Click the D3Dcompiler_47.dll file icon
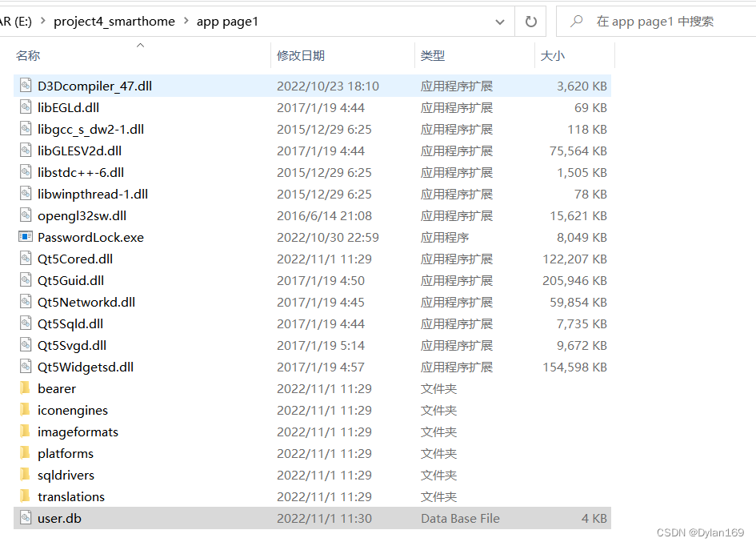 click(26, 86)
